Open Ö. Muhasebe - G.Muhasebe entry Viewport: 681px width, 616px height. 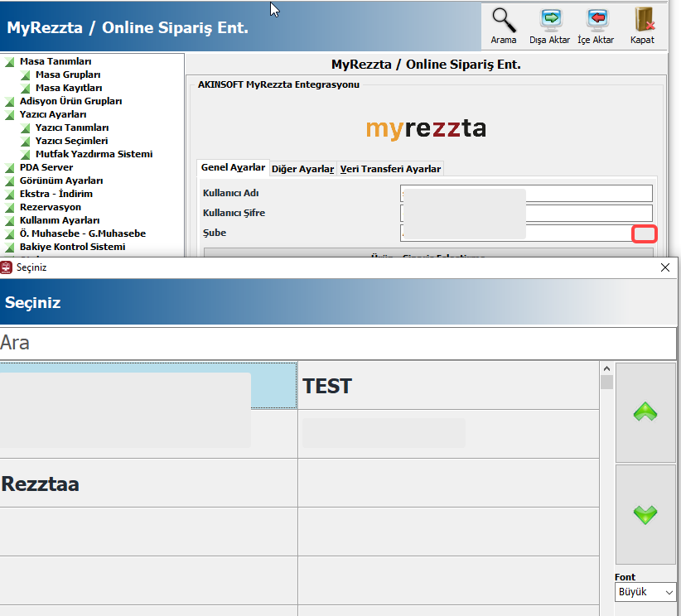click(x=83, y=233)
